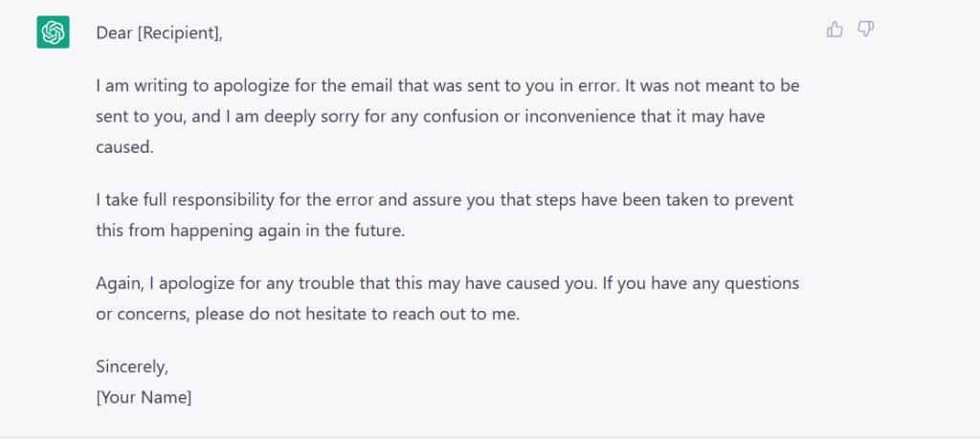Click the ChatGPT avatar logo

[x=53, y=33]
